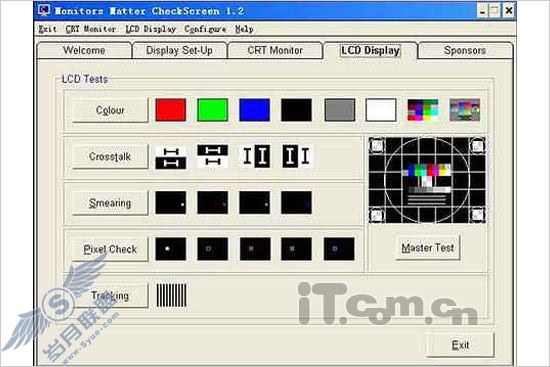Click the Crosstalk button
The width and height of the screenshot is (550, 367).
pos(110,156)
